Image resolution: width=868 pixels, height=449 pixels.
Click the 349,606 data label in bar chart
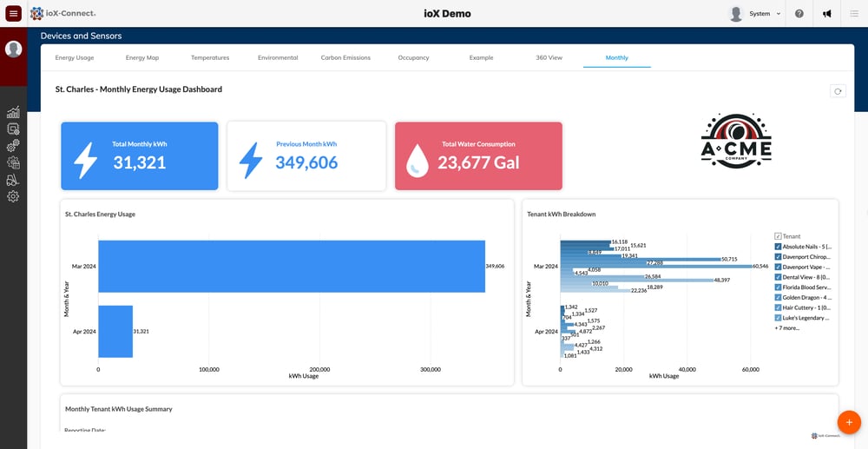tap(496, 267)
